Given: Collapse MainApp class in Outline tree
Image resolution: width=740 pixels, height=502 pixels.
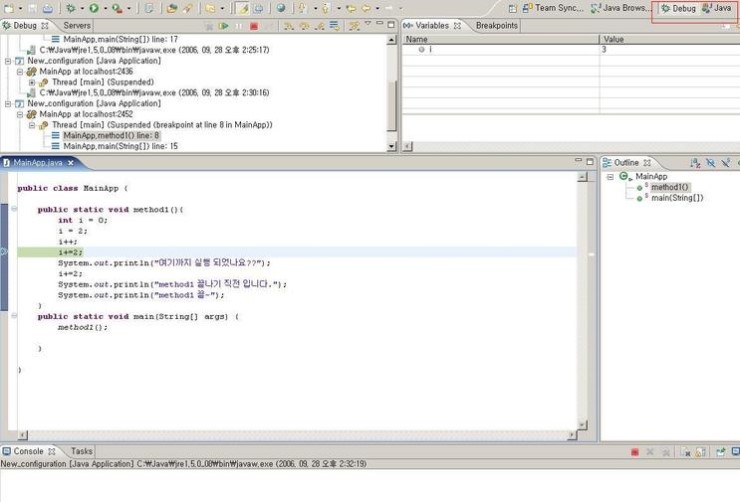Looking at the screenshot, I should click(x=610, y=176).
